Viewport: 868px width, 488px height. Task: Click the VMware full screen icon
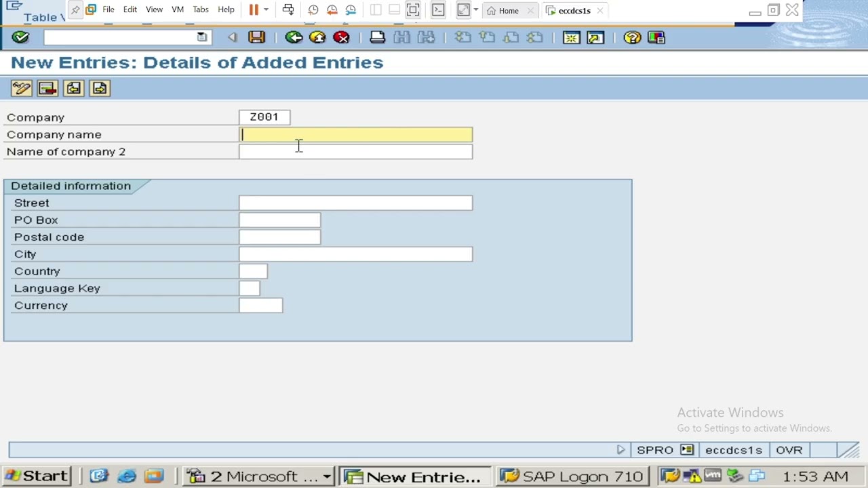(413, 10)
